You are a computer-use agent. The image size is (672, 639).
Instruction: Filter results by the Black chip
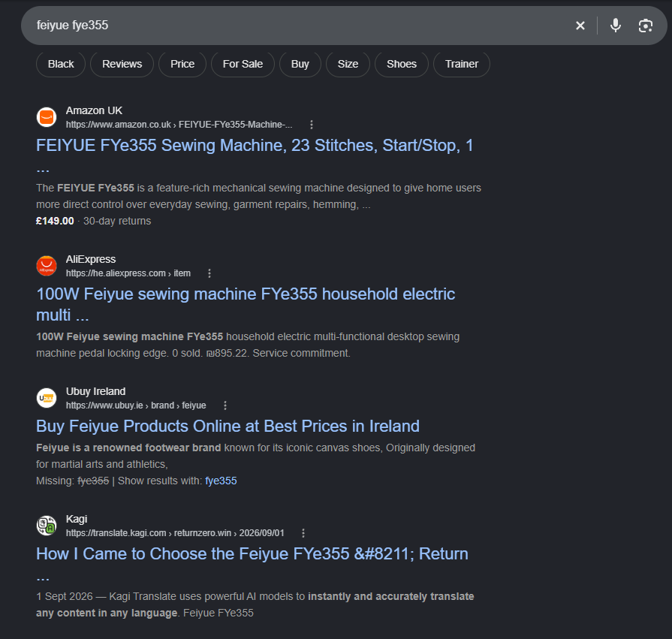[61, 65]
